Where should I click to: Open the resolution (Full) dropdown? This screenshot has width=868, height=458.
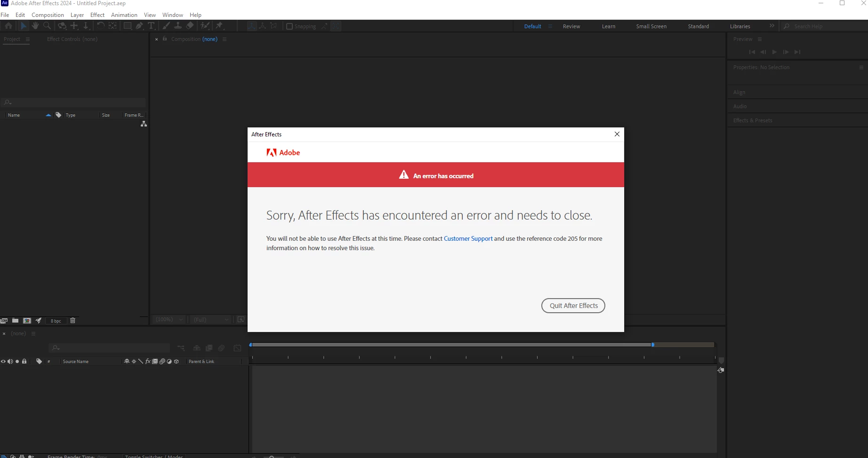click(x=211, y=319)
